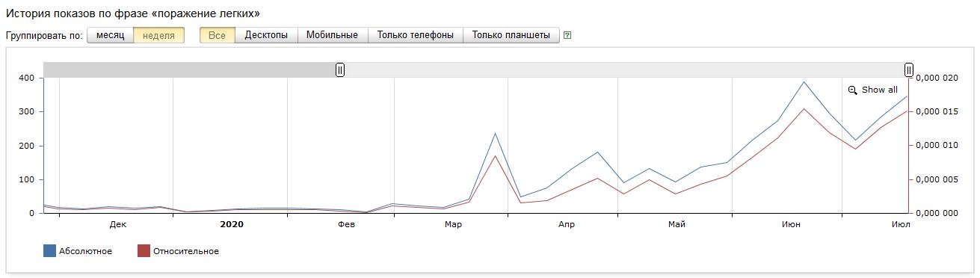Click the March spike on the chart
The width and height of the screenshot is (980, 278).
coord(495,134)
